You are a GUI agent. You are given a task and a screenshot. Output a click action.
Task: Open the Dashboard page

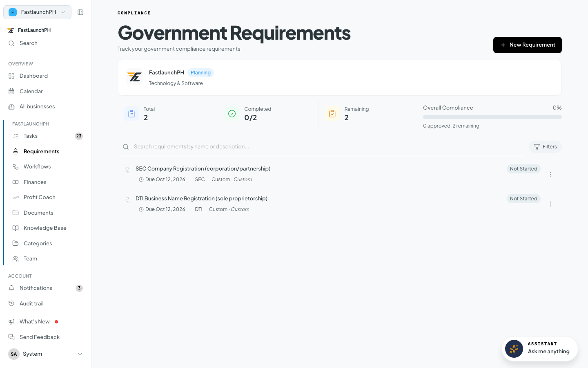click(45, 76)
